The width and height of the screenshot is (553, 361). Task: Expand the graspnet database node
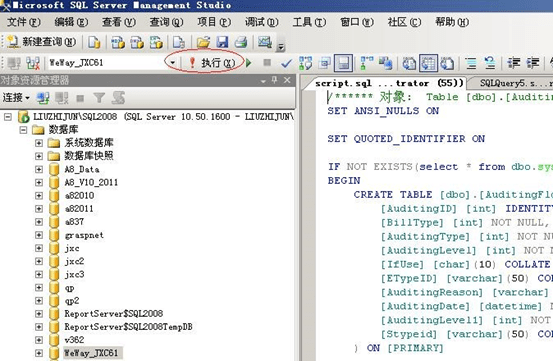39,235
